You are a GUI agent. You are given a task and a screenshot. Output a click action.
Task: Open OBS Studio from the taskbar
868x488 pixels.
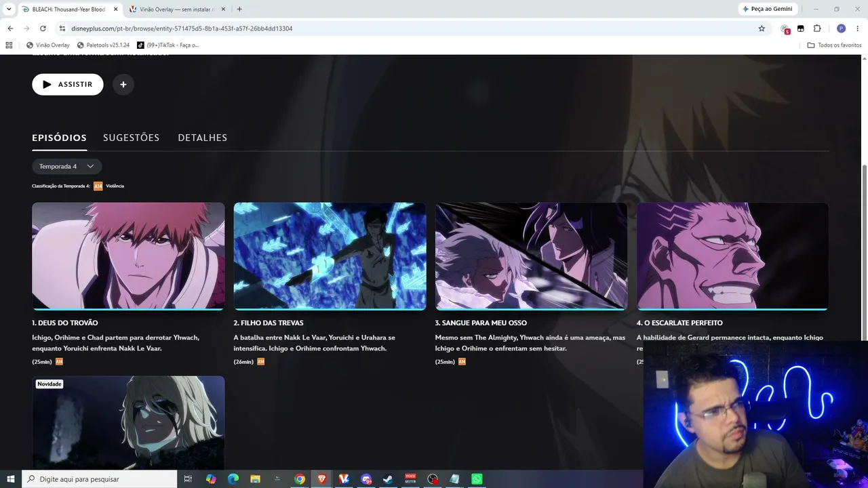433,479
